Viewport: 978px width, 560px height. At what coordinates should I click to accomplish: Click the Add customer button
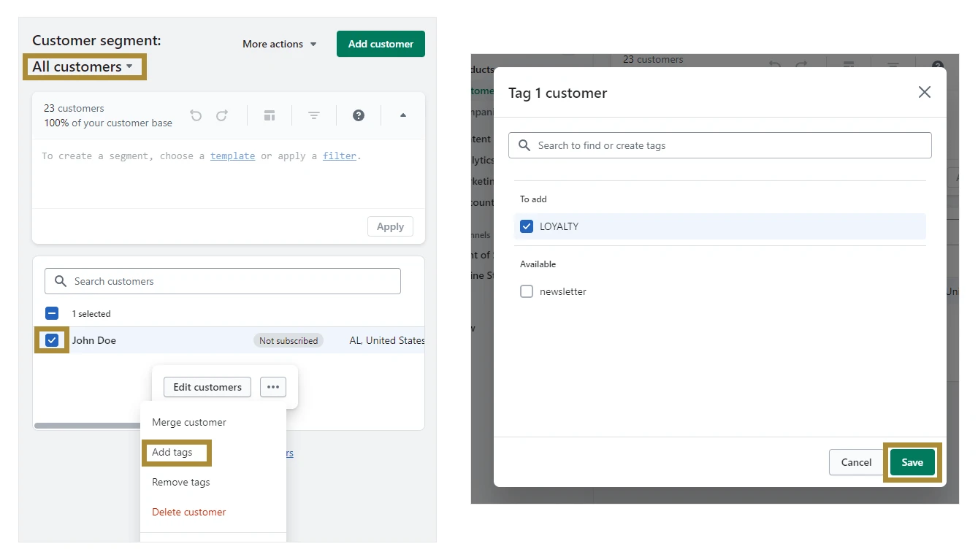pyautogui.click(x=381, y=44)
